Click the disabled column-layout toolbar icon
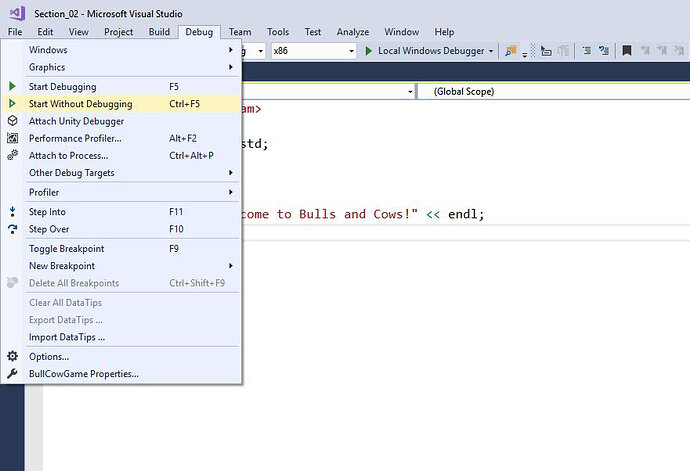Image resolution: width=690 pixels, height=471 pixels. (563, 51)
